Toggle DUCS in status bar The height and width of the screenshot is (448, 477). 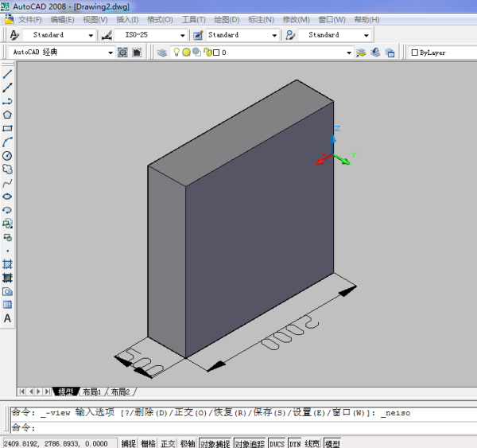tap(277, 443)
